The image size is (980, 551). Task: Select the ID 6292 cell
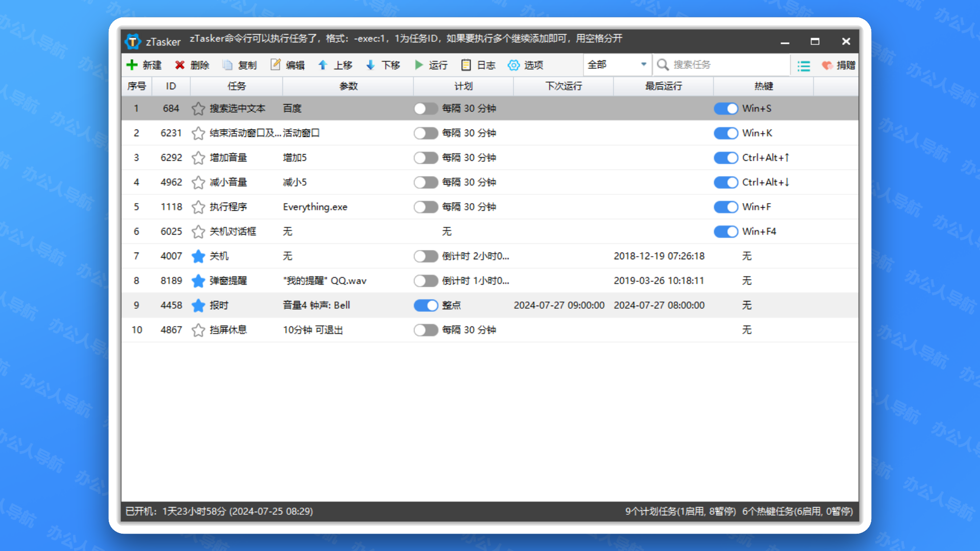click(x=171, y=158)
